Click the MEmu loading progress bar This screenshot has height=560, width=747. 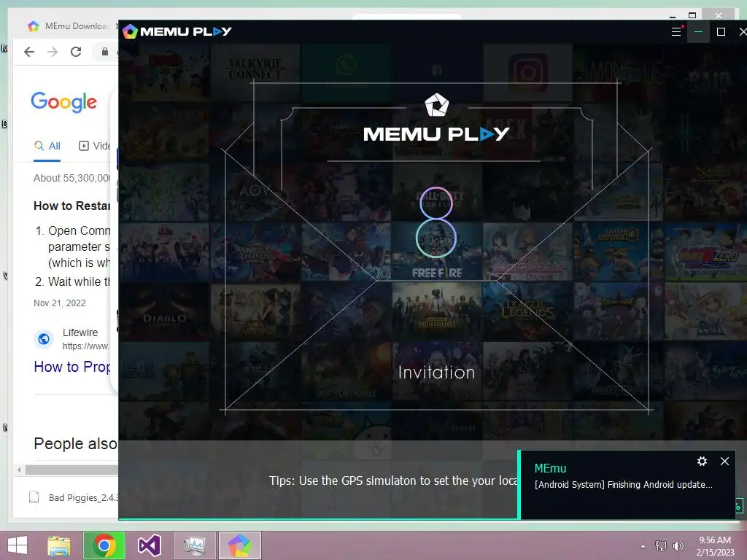(x=318, y=518)
